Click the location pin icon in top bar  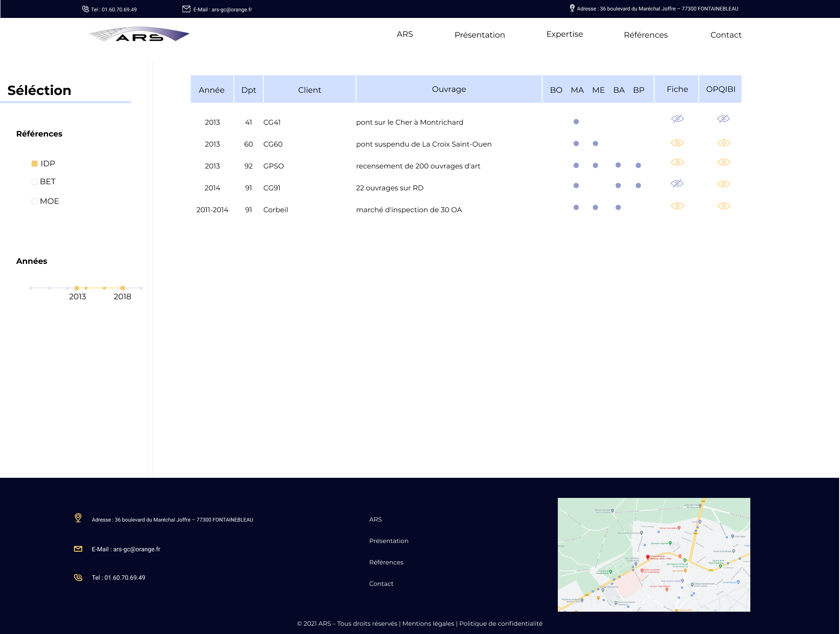[x=572, y=8]
